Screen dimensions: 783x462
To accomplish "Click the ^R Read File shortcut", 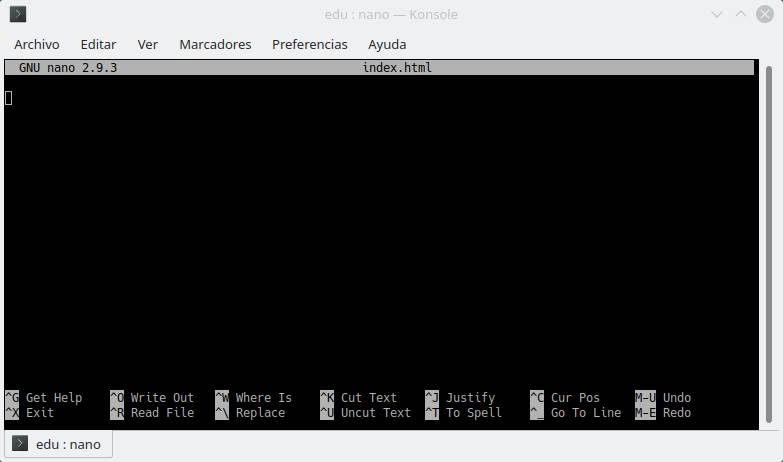I will pos(152,413).
